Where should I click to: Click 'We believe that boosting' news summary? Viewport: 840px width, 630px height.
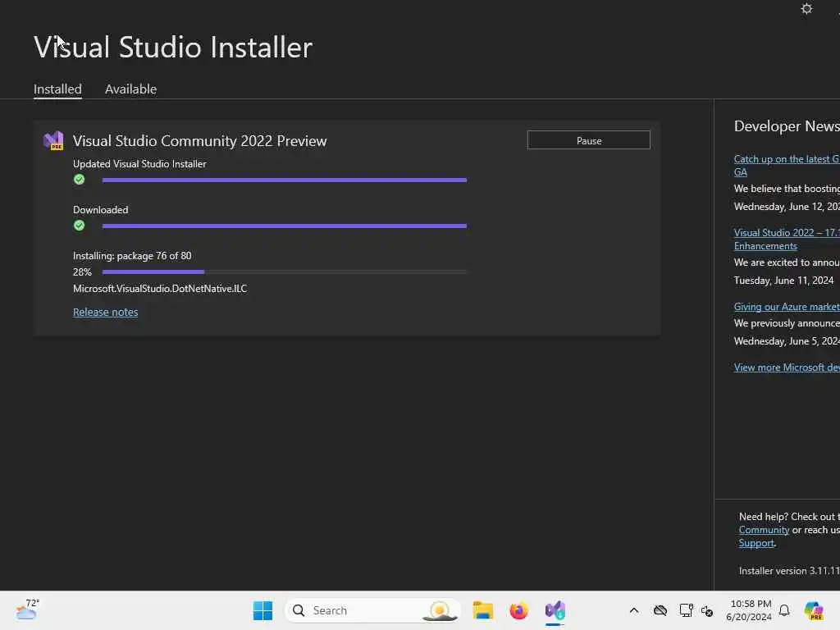point(787,189)
